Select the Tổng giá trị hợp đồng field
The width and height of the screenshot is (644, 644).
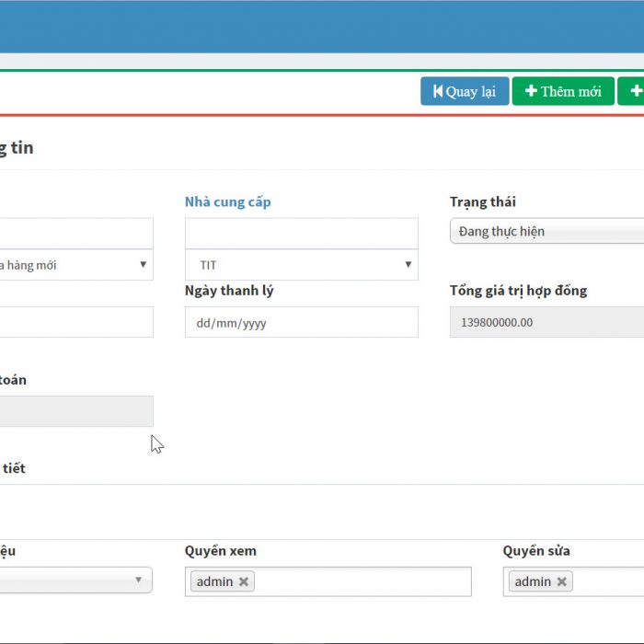[x=546, y=323]
